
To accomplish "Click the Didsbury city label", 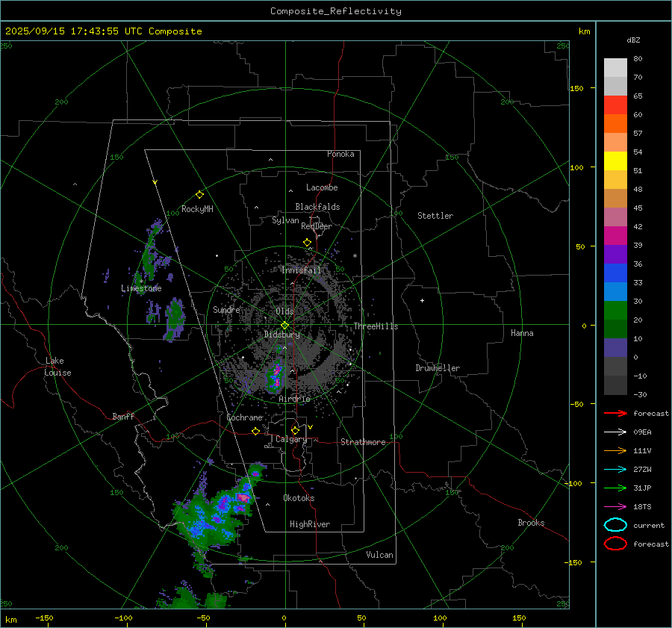I will pos(281,335).
